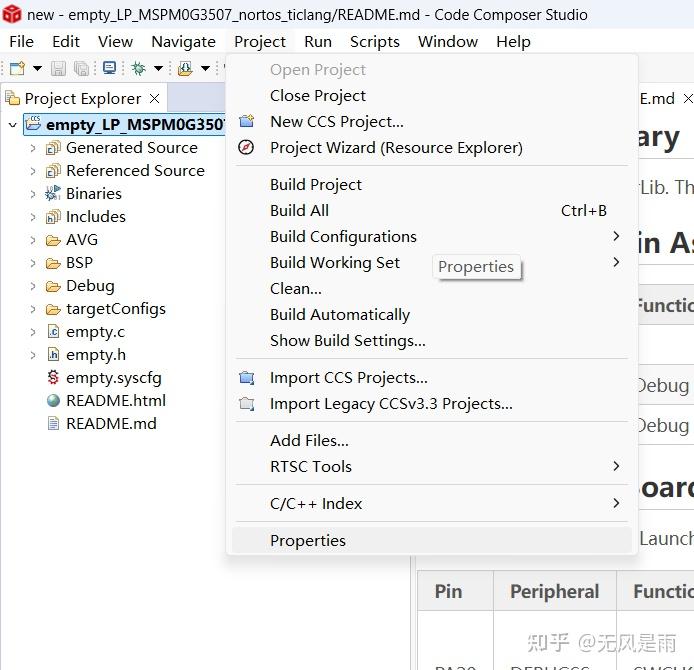The height and width of the screenshot is (670, 694).
Task: Click the open-folder braces toolbar icon
Action: coord(185,69)
